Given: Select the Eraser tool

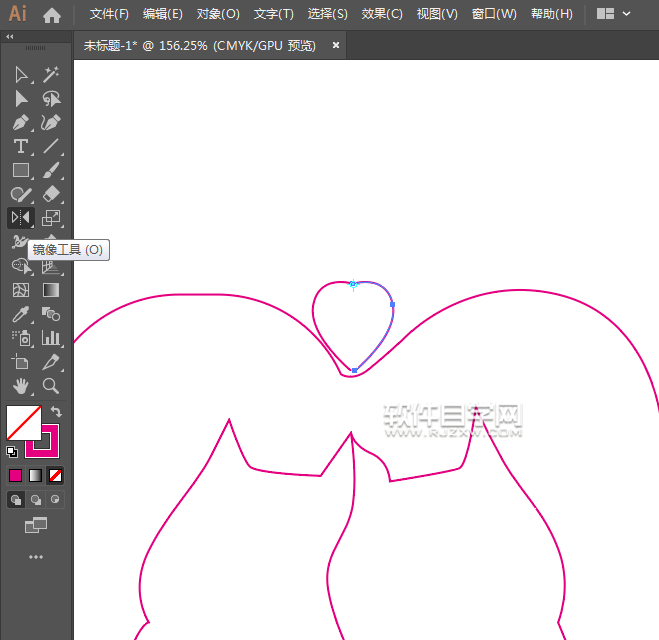Looking at the screenshot, I should point(51,195).
